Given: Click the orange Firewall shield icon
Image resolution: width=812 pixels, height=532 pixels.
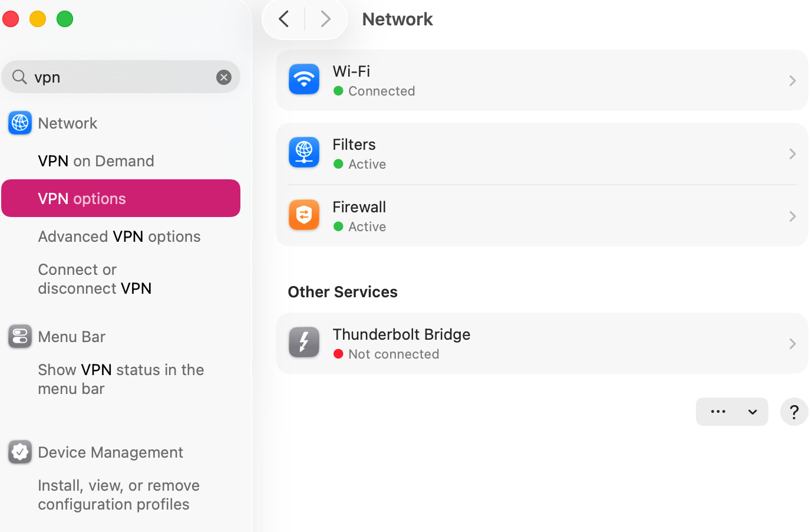Looking at the screenshot, I should pos(304,215).
